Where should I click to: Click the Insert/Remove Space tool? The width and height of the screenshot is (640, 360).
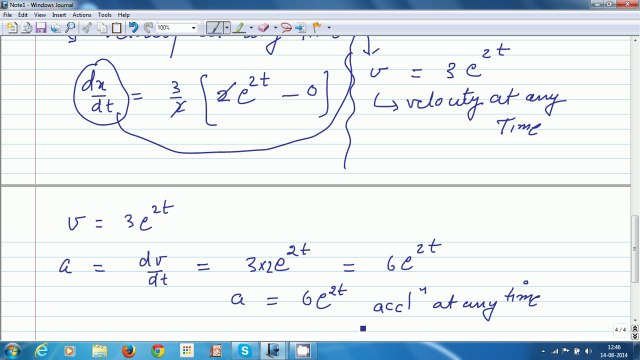click(301, 28)
